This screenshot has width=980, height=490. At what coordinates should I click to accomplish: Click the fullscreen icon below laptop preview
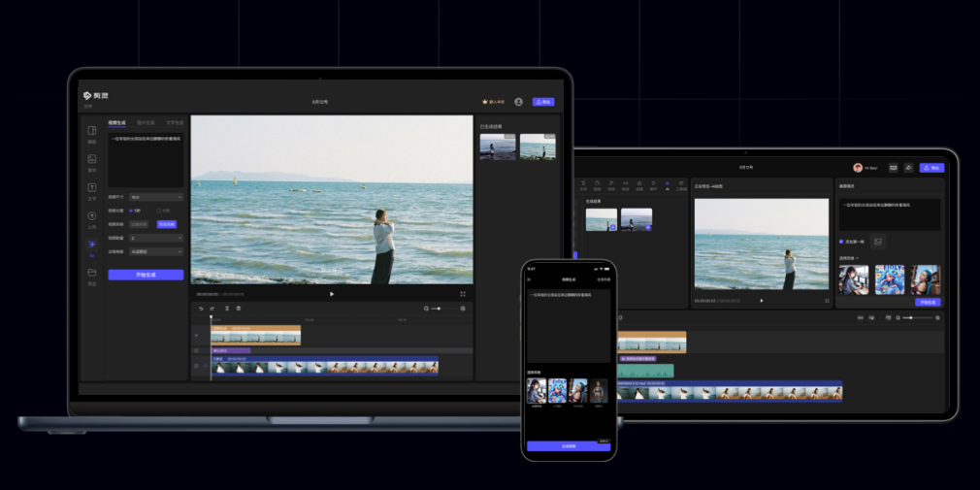pyautogui.click(x=462, y=294)
